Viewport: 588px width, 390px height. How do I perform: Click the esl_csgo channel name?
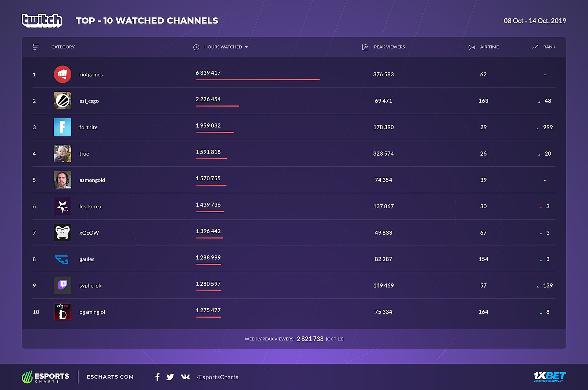(x=89, y=101)
